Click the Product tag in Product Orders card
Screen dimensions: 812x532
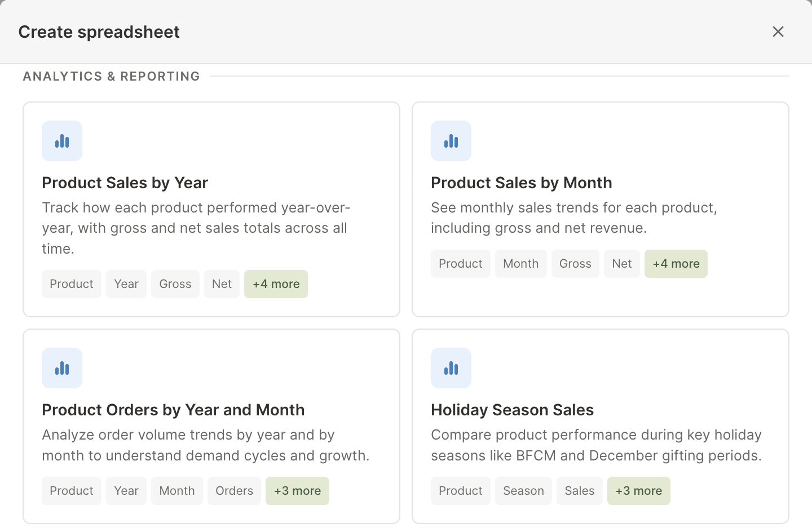pyautogui.click(x=72, y=491)
